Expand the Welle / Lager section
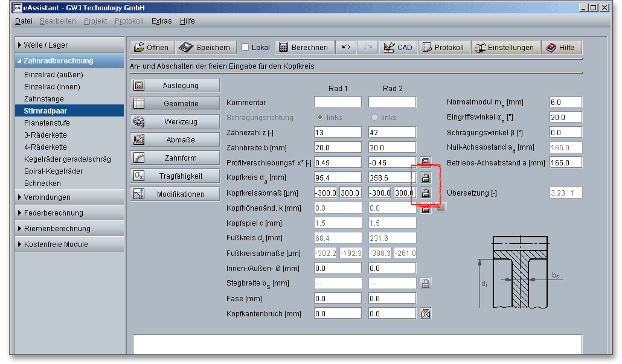Image resolution: width=622 pixels, height=364 pixels. tap(46, 45)
